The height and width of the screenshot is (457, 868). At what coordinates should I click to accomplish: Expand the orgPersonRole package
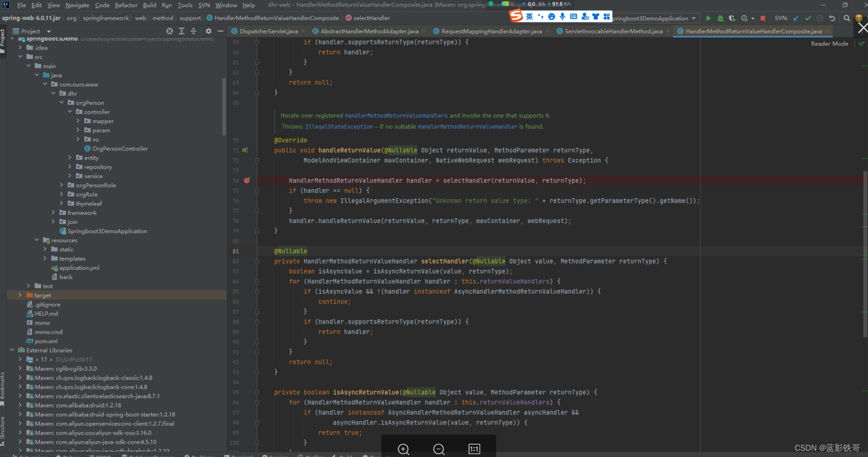pos(61,185)
